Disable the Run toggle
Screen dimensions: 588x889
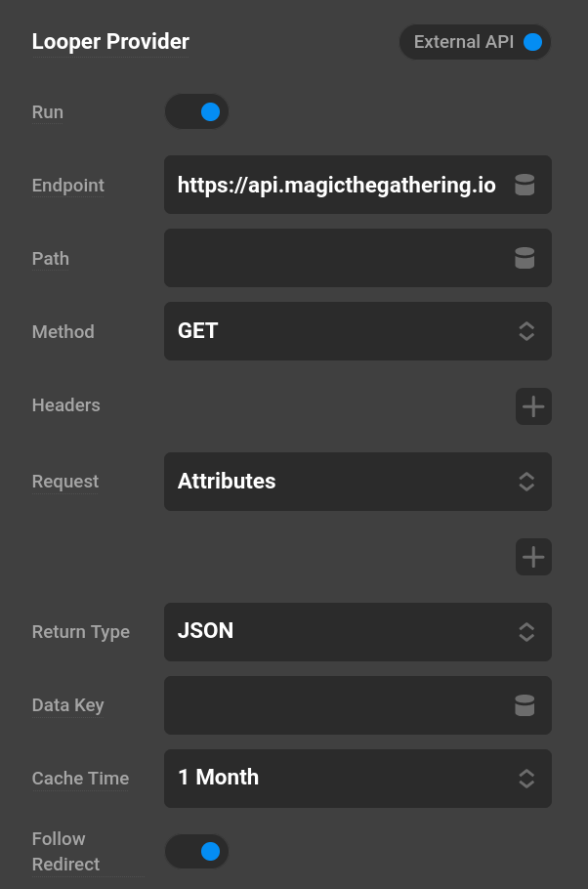pos(196,111)
